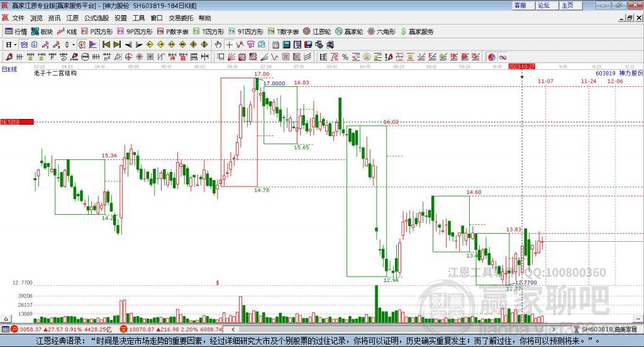Screen dimensions: 644x347
Task: Click the 10070.87 index status entry
Action: (x=171, y=329)
